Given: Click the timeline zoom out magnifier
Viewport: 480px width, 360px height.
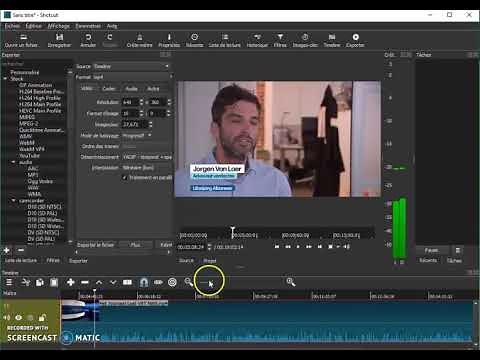Looking at the screenshot, I should click(x=188, y=282).
